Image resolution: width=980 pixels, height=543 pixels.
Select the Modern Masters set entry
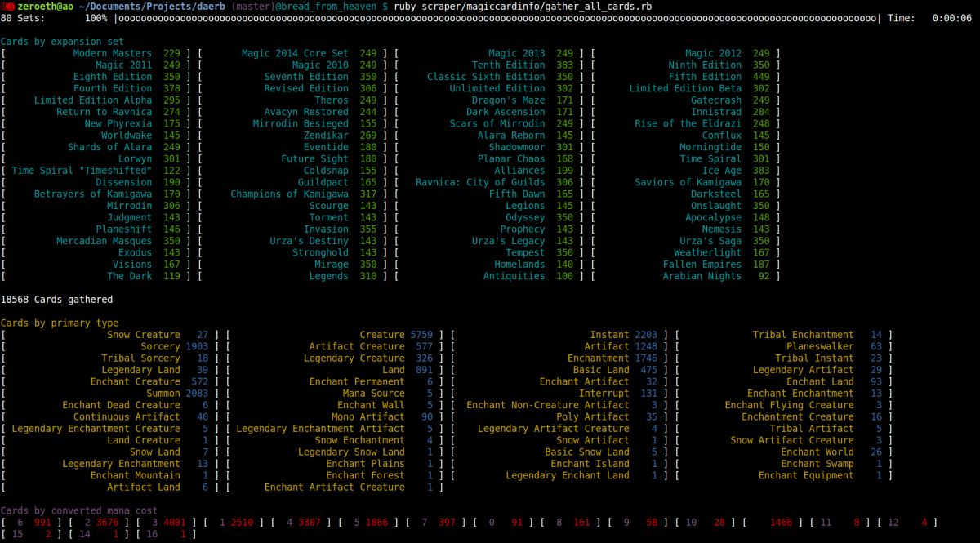pyautogui.click(x=127, y=53)
